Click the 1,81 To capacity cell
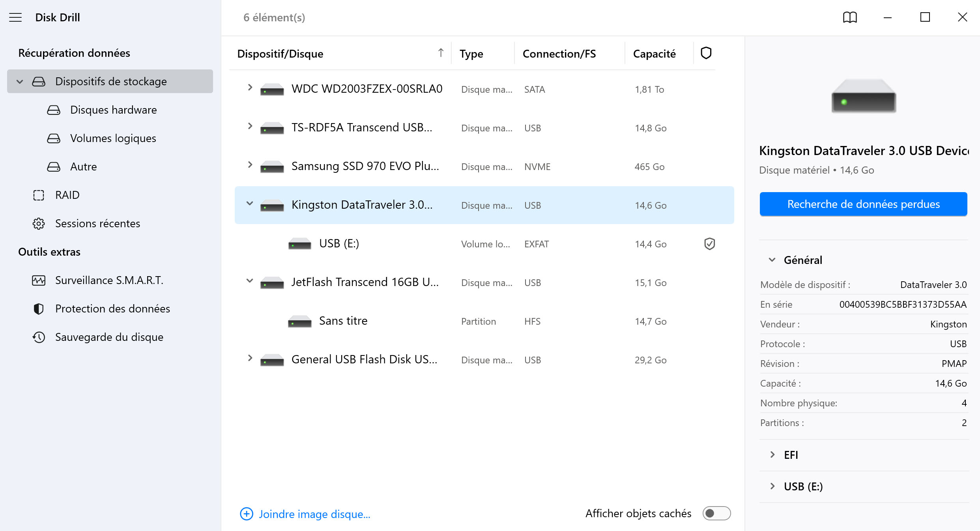This screenshot has width=980, height=531. point(649,90)
